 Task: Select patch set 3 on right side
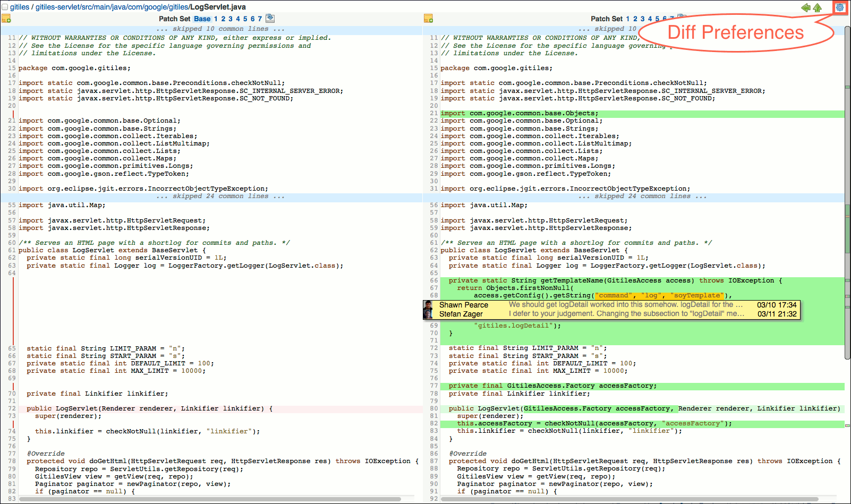tap(642, 19)
